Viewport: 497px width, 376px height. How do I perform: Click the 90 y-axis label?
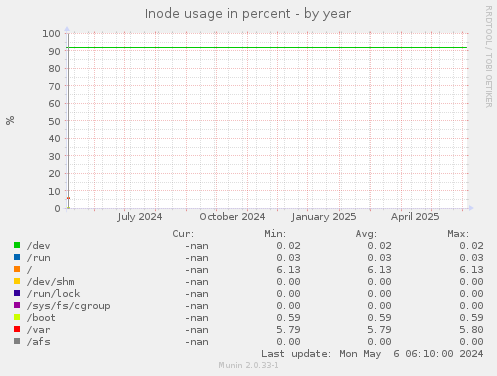click(55, 51)
